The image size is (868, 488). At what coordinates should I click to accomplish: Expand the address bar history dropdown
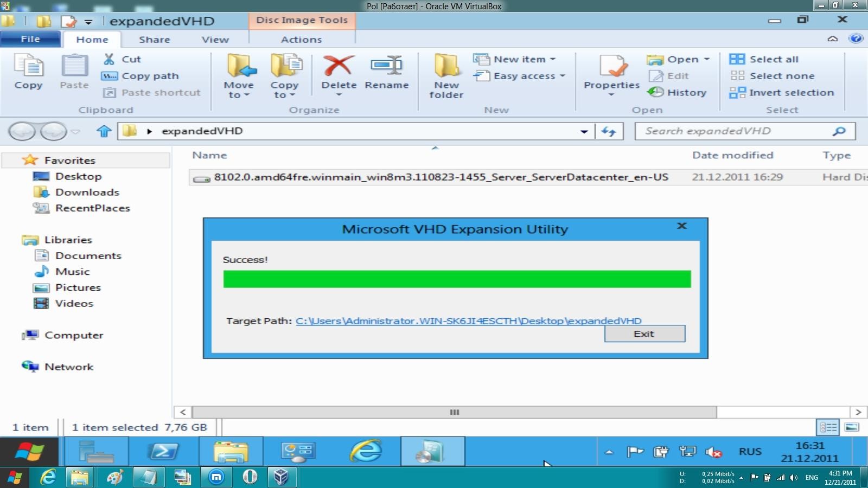(x=584, y=131)
